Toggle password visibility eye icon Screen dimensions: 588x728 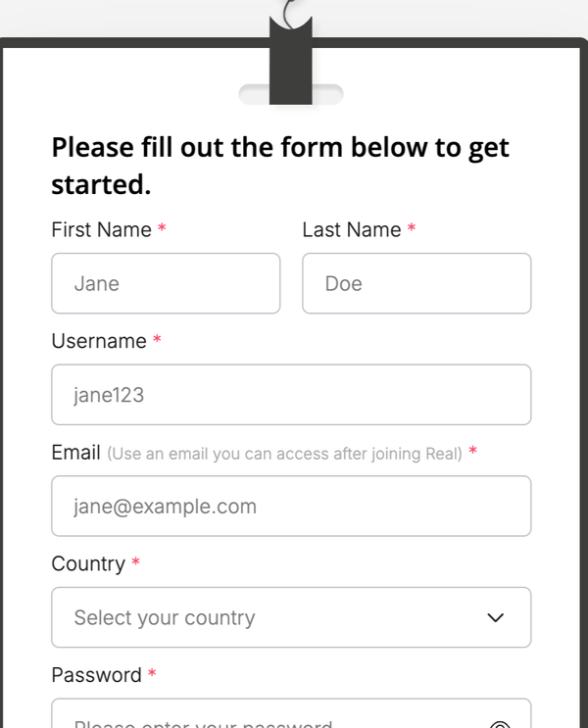coord(500,722)
